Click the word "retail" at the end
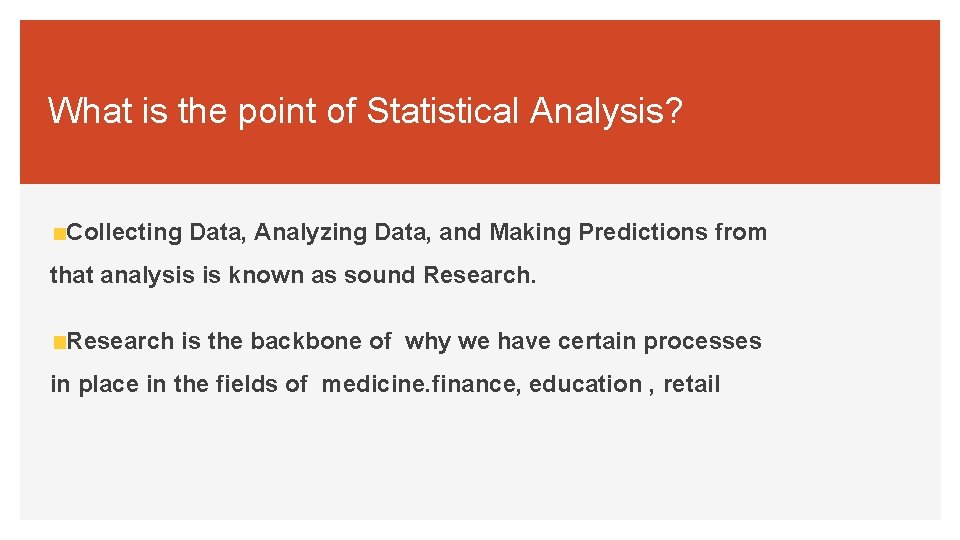Screen dimensions: 960x540 pos(692,384)
